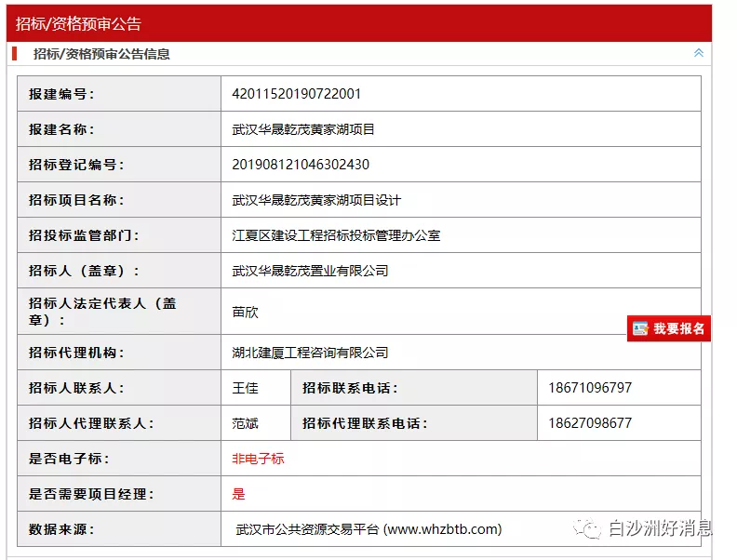Image resolution: width=737 pixels, height=560 pixels.
Task: Click the 招投标监管部门 label cell
Action: click(x=119, y=235)
